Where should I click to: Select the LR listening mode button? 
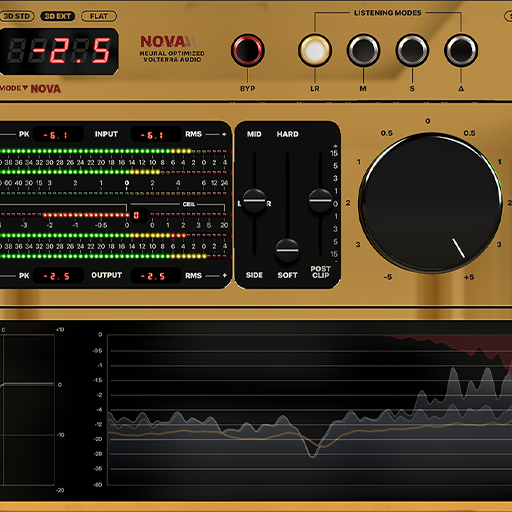pyautogui.click(x=315, y=50)
